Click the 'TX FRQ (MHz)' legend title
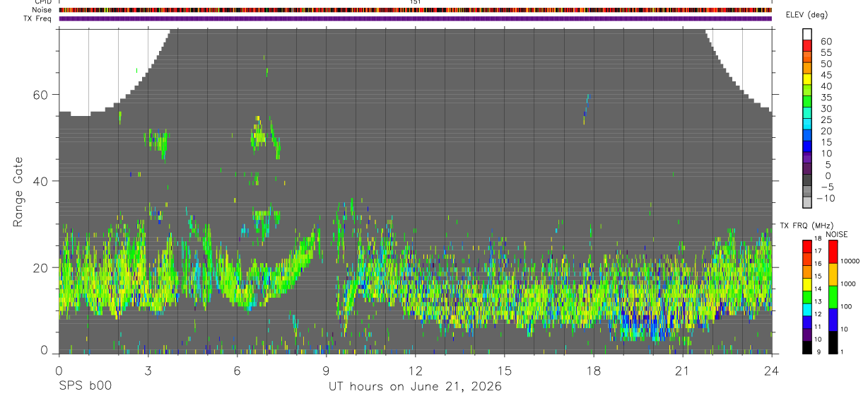This screenshot has width=868, height=401. (x=807, y=226)
